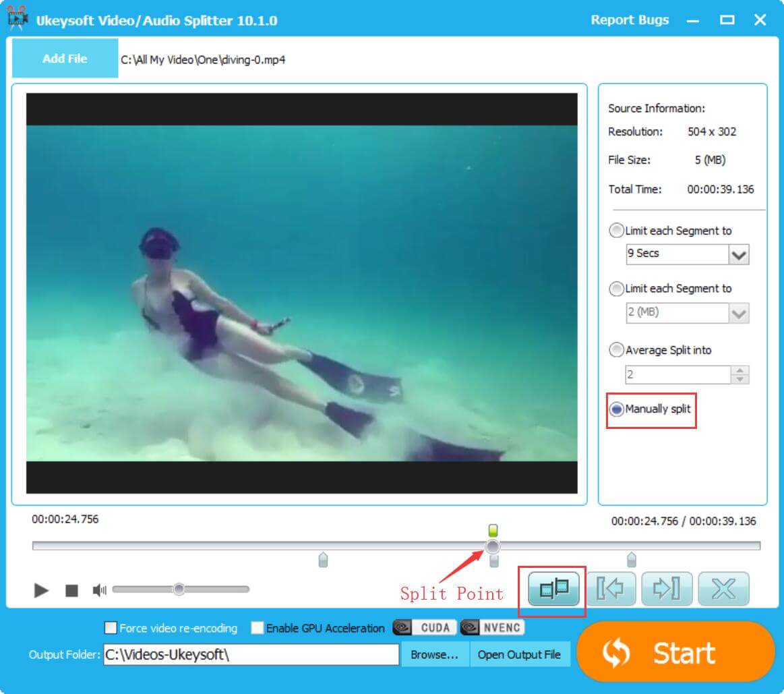Open the 2 (MB) size dropdown
This screenshot has height=694, width=784.
[x=740, y=312]
